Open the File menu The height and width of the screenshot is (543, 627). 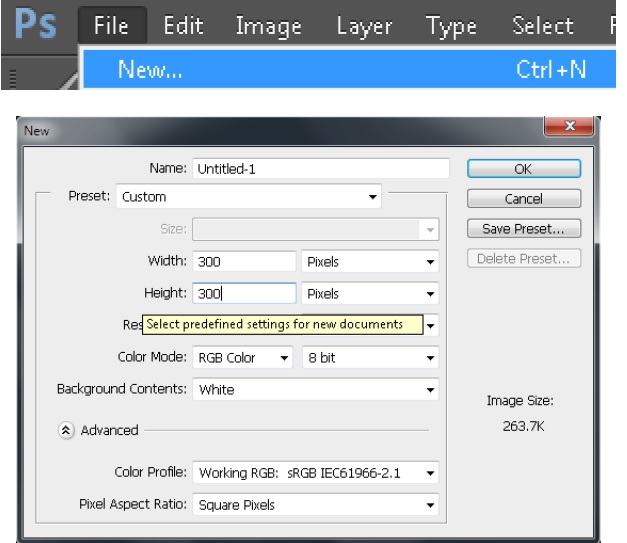click(x=111, y=26)
